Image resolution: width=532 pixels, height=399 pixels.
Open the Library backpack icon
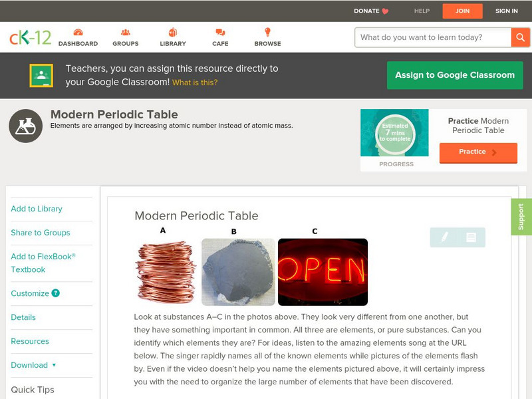[x=173, y=32]
